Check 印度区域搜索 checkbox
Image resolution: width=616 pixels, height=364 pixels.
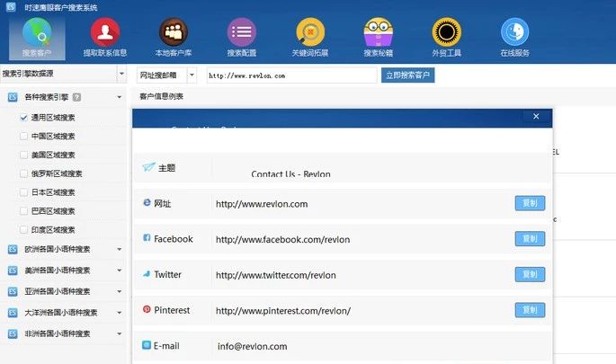23,230
